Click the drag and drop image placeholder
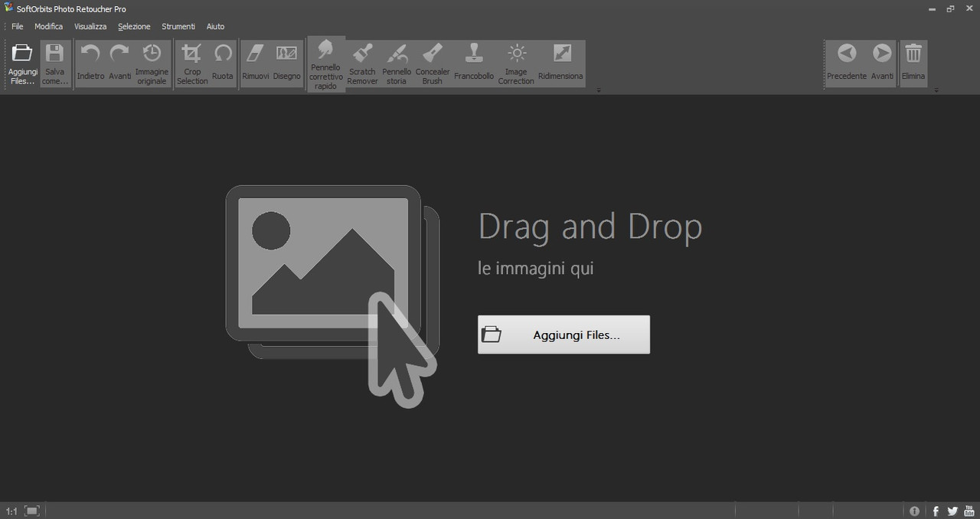Viewport: 980px width, 519px height. 332,296
